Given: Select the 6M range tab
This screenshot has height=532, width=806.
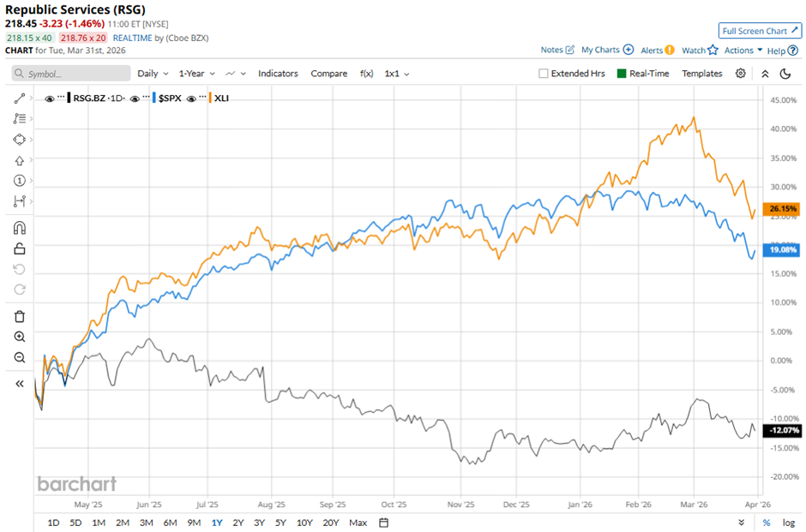Looking at the screenshot, I should 170,523.
